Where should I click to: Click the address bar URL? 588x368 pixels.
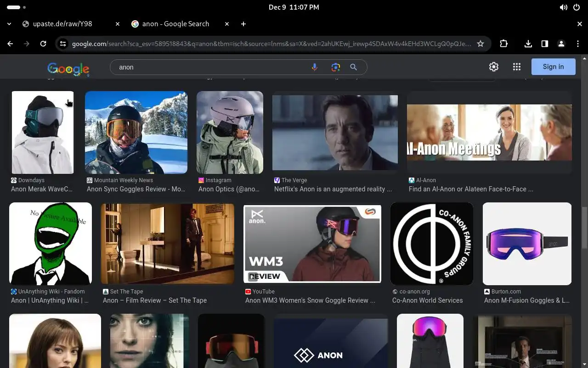(x=271, y=44)
